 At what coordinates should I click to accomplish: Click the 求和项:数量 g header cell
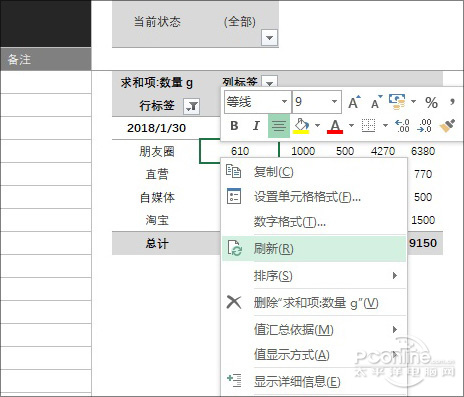pyautogui.click(x=157, y=82)
